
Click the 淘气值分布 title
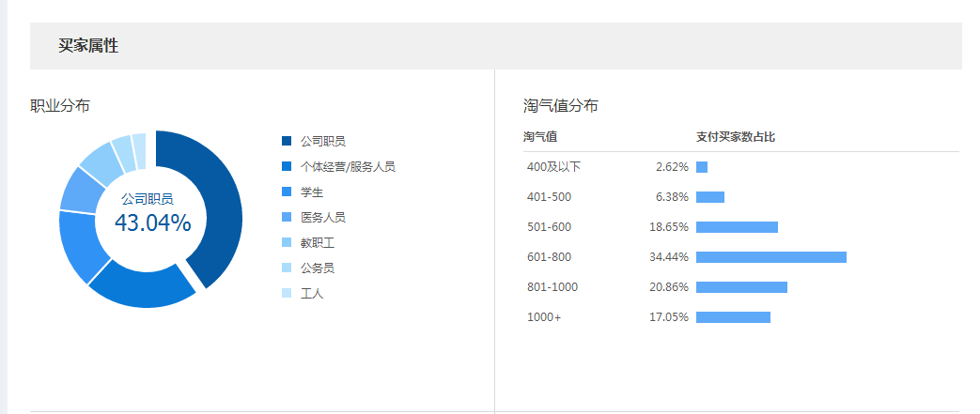click(x=560, y=106)
